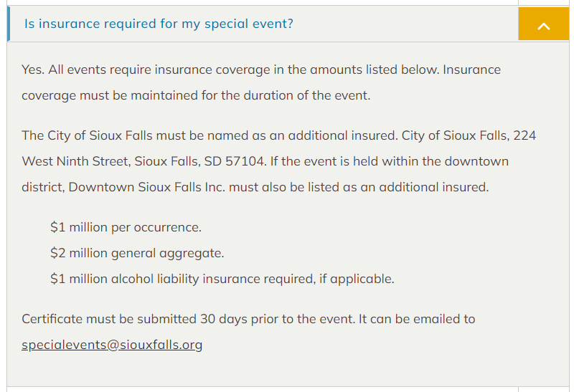This screenshot has height=392, width=574.
Task: Click the "$2 million general aggregate" line
Action: tap(137, 253)
